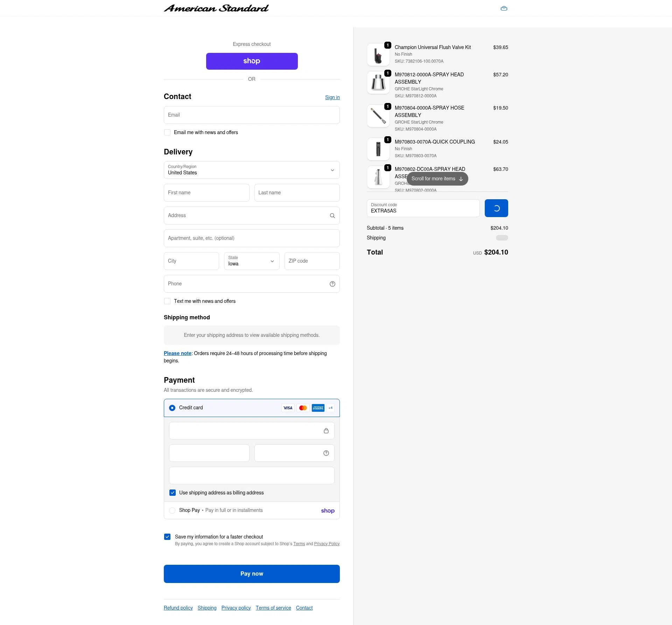
Task: Open the shopping cart icon in header
Action: coord(504,8)
